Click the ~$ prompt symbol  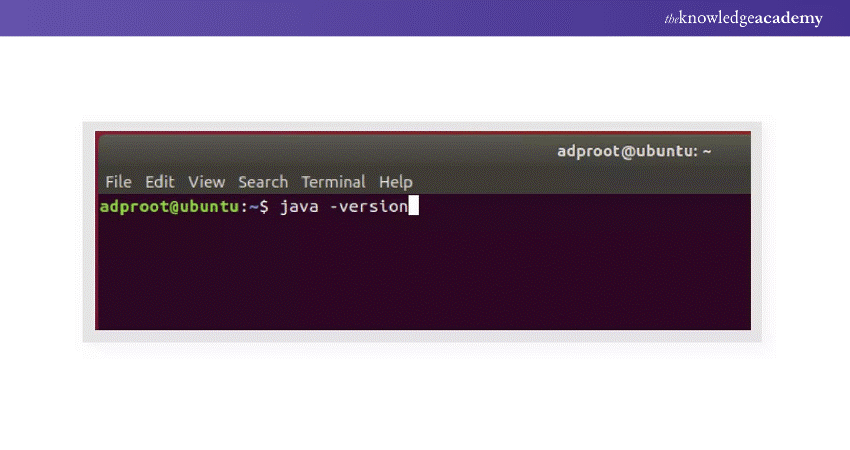(259, 207)
